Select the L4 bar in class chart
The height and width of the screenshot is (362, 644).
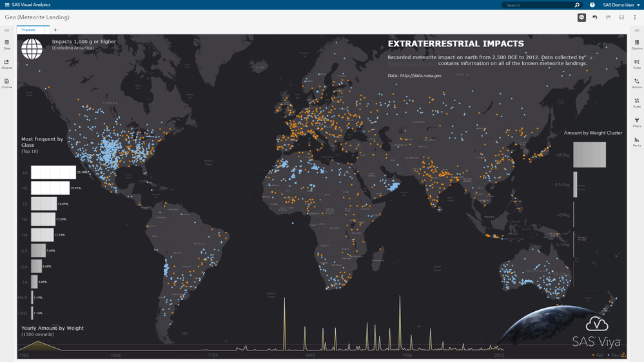pyautogui.click(x=34, y=281)
